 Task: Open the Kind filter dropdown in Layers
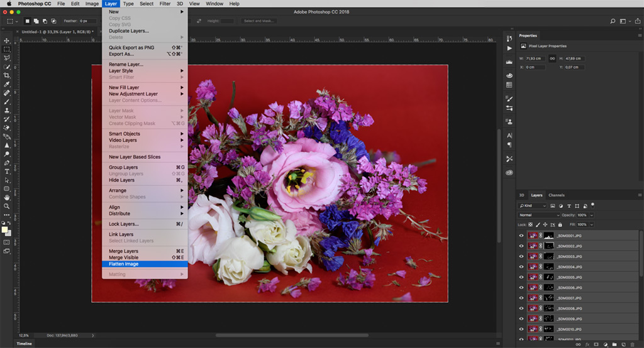[x=532, y=205]
